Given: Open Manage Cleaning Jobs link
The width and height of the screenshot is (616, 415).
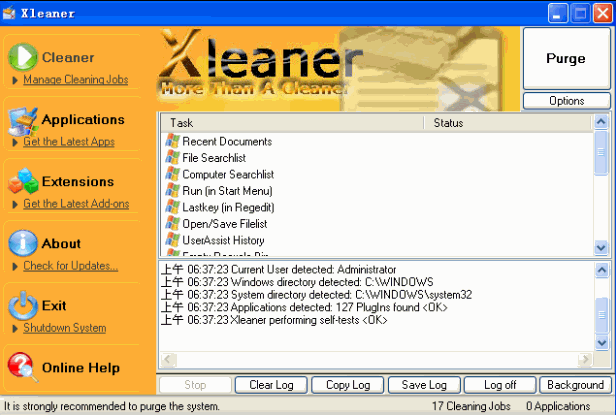Looking at the screenshot, I should point(75,80).
